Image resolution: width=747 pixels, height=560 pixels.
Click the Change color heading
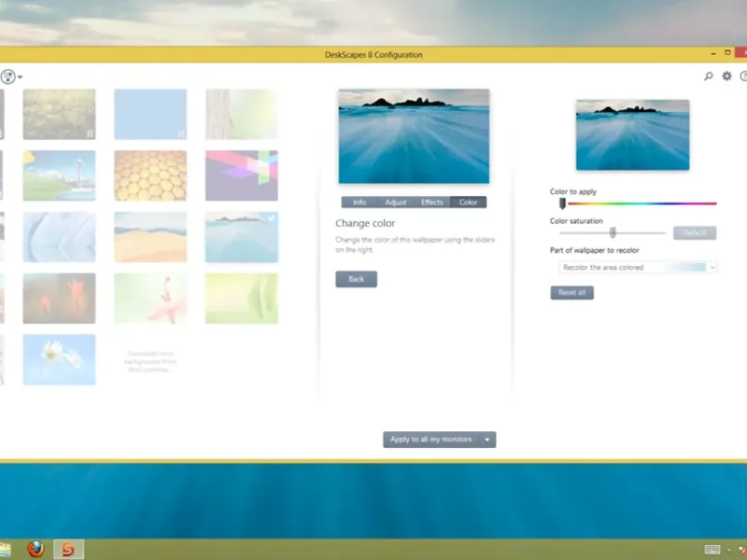pyautogui.click(x=365, y=223)
